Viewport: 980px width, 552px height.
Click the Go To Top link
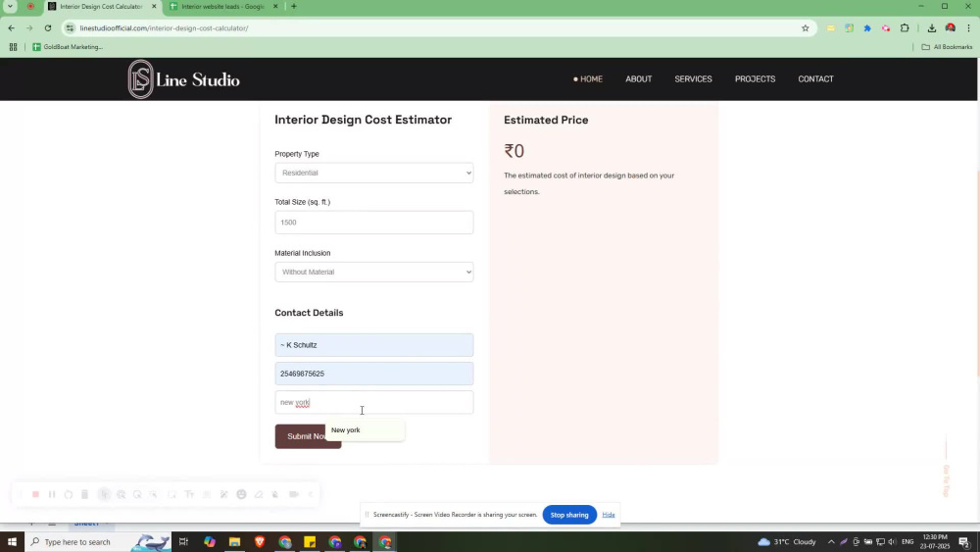click(947, 480)
